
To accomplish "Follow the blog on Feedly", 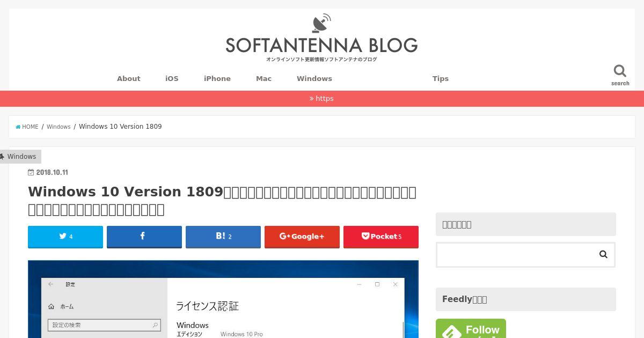I will pyautogui.click(x=471, y=328).
